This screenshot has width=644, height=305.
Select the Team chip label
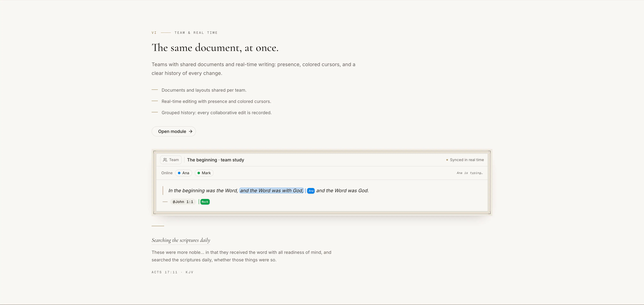pyautogui.click(x=174, y=160)
